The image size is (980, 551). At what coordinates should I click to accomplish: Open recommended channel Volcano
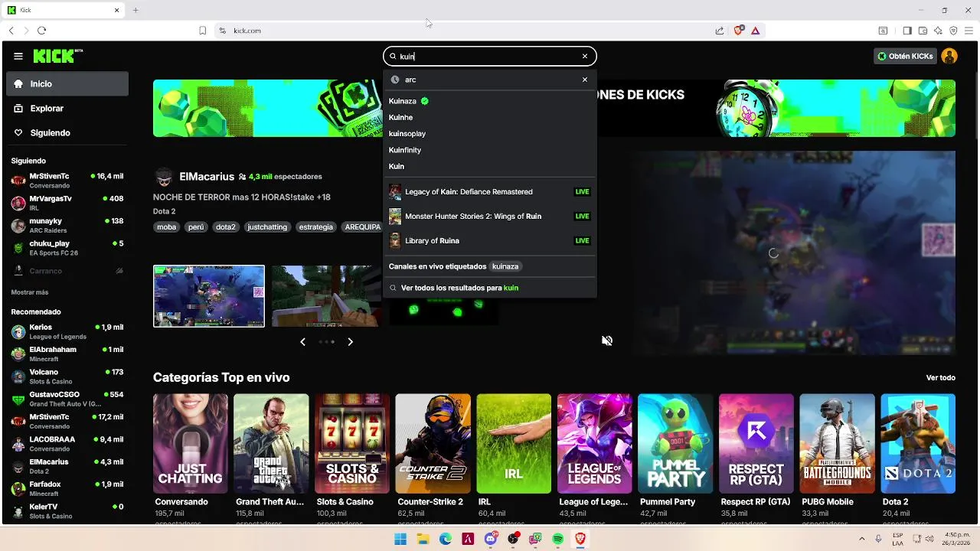[x=67, y=377]
